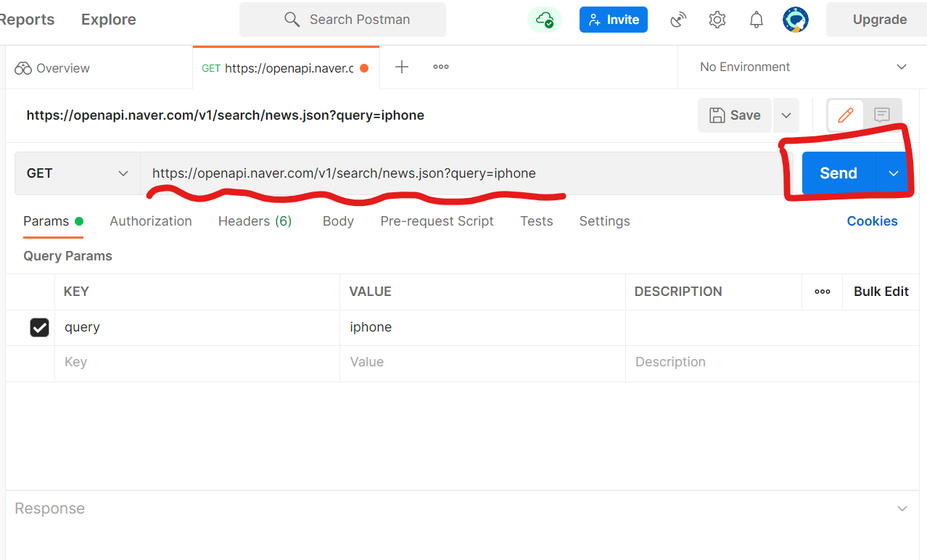Open the Tests tab
The image size is (927, 560).
(x=537, y=221)
